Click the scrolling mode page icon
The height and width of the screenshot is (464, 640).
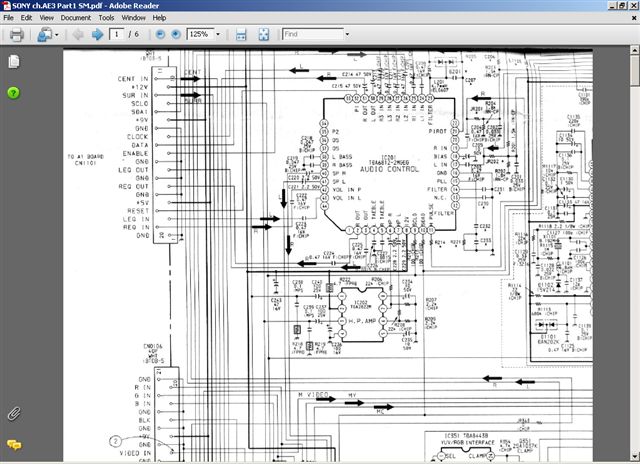point(241,35)
